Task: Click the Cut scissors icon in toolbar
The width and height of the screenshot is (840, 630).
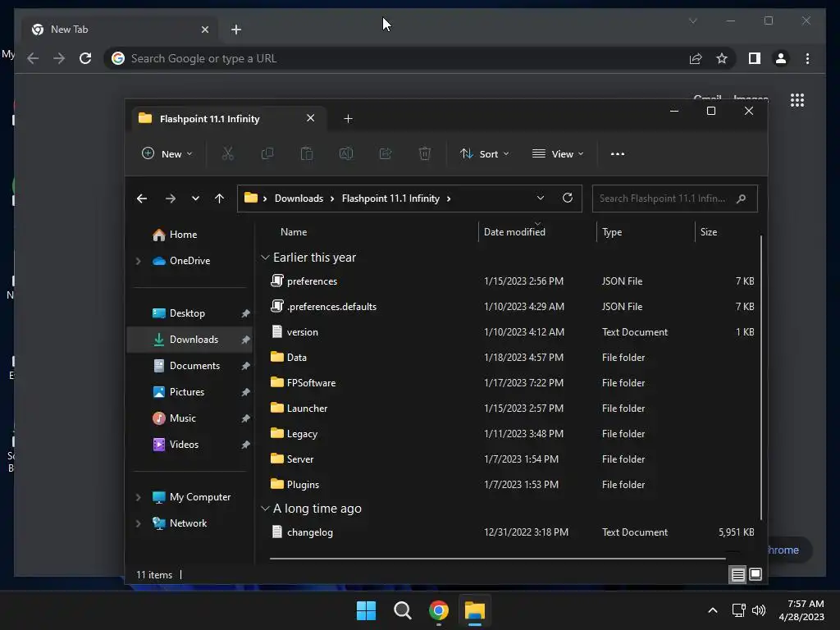Action: point(228,153)
